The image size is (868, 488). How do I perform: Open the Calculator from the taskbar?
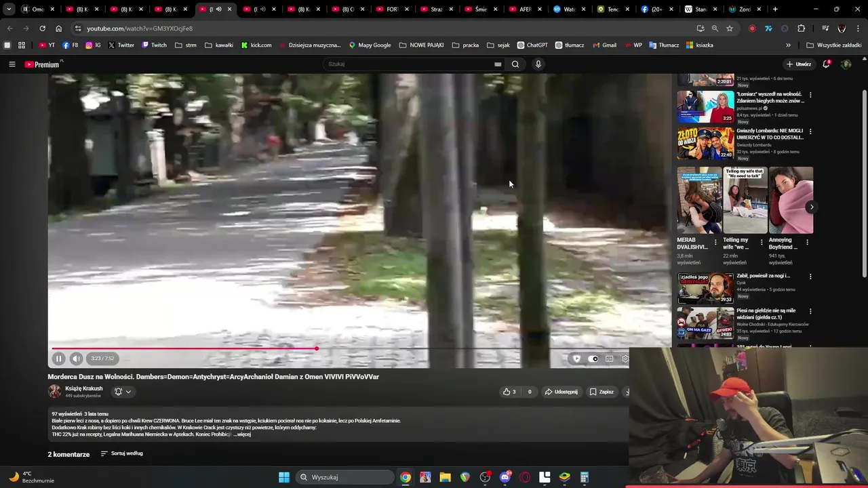click(x=585, y=477)
